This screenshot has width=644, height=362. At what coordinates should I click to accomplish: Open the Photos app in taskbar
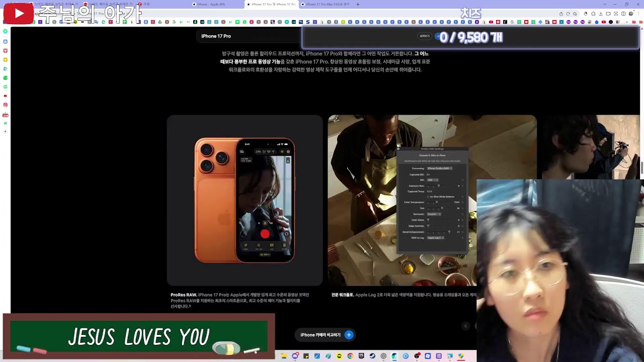(317, 356)
